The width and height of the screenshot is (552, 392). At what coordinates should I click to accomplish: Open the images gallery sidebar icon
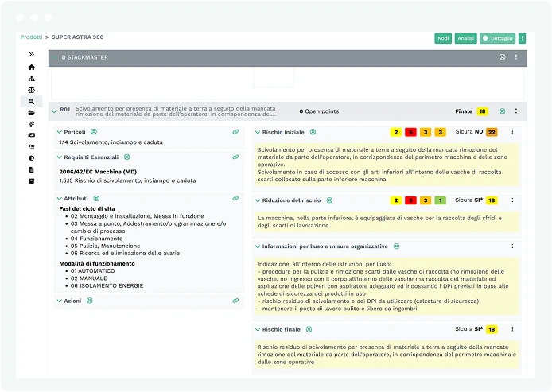(31, 135)
